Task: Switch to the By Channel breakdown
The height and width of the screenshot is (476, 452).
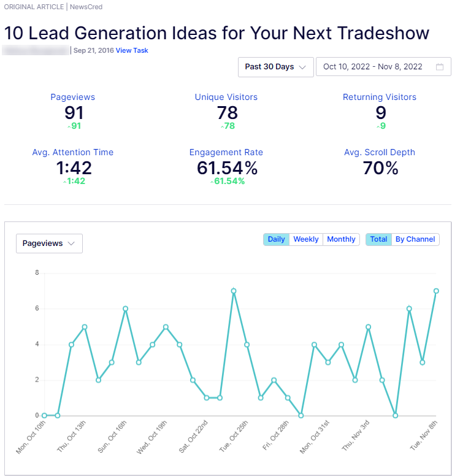Action: (x=415, y=239)
